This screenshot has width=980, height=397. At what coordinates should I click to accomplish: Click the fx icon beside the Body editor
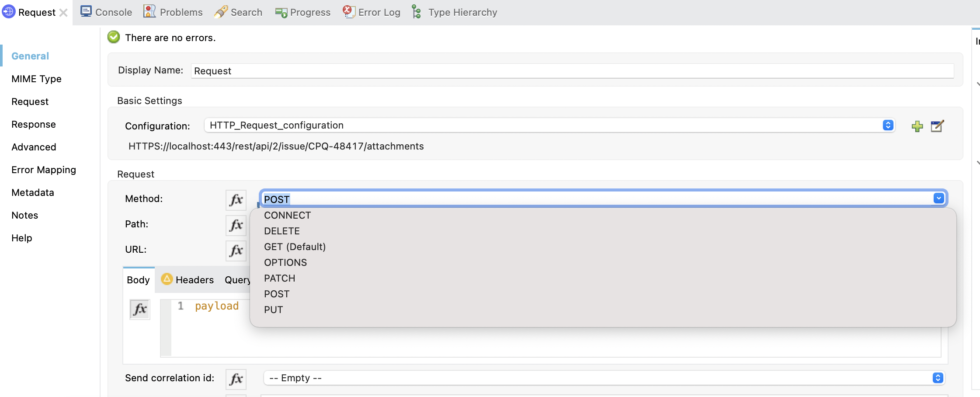(x=140, y=309)
